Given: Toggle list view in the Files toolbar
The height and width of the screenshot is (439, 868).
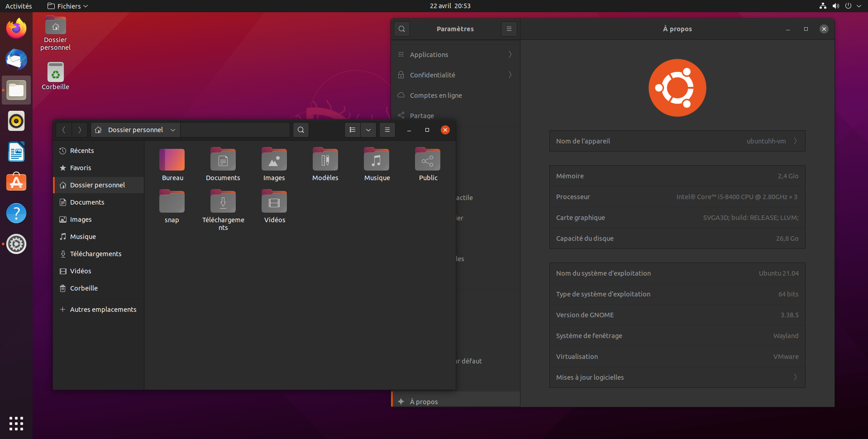Looking at the screenshot, I should point(353,130).
